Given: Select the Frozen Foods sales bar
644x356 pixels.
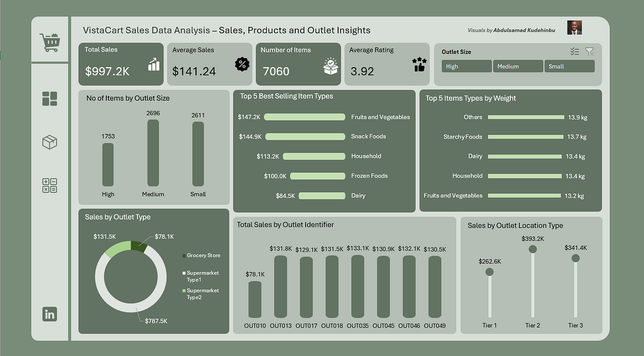Looking at the screenshot, I should tap(318, 176).
